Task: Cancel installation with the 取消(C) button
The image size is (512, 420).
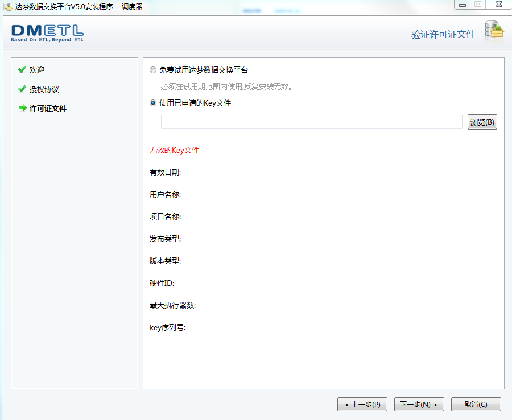Action: pyautogui.click(x=476, y=404)
